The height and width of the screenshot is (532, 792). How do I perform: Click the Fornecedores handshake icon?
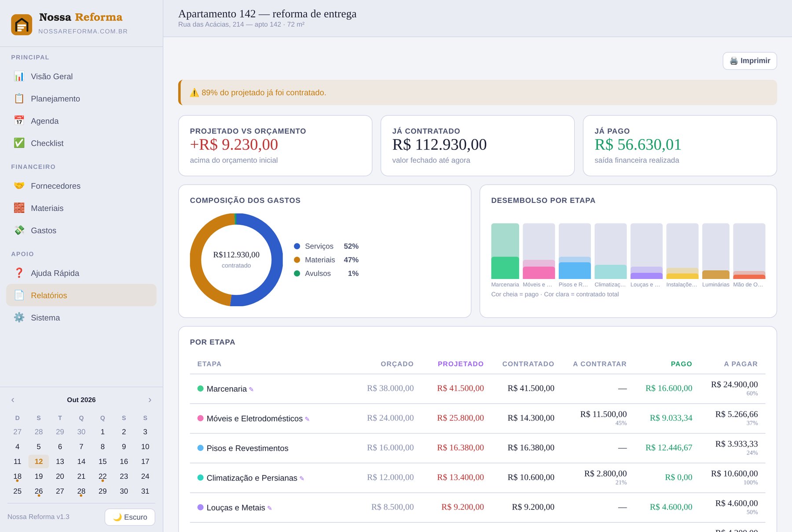[x=19, y=186]
